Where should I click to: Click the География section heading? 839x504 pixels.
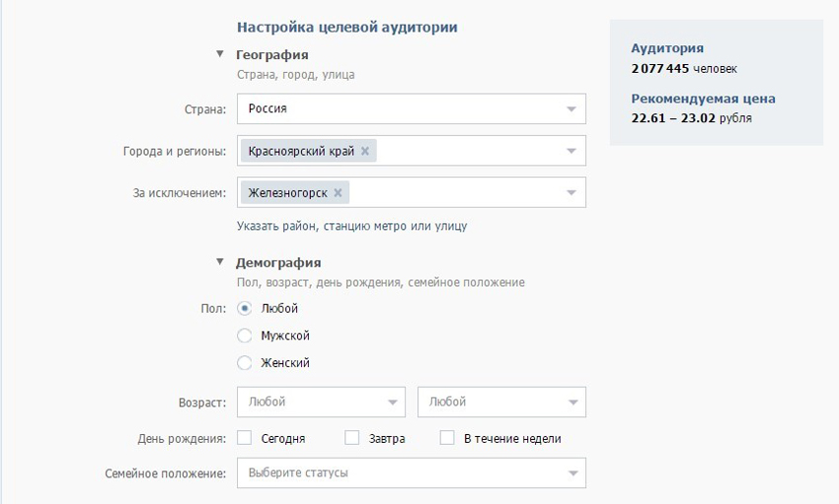coord(271,54)
